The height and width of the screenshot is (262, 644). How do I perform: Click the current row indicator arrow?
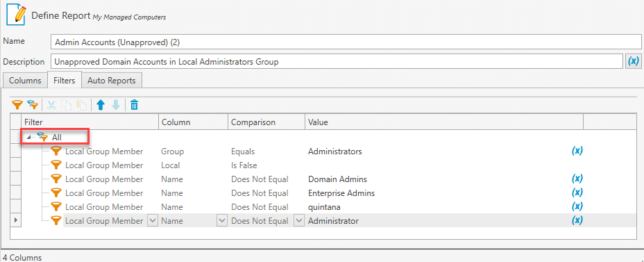coord(15,221)
